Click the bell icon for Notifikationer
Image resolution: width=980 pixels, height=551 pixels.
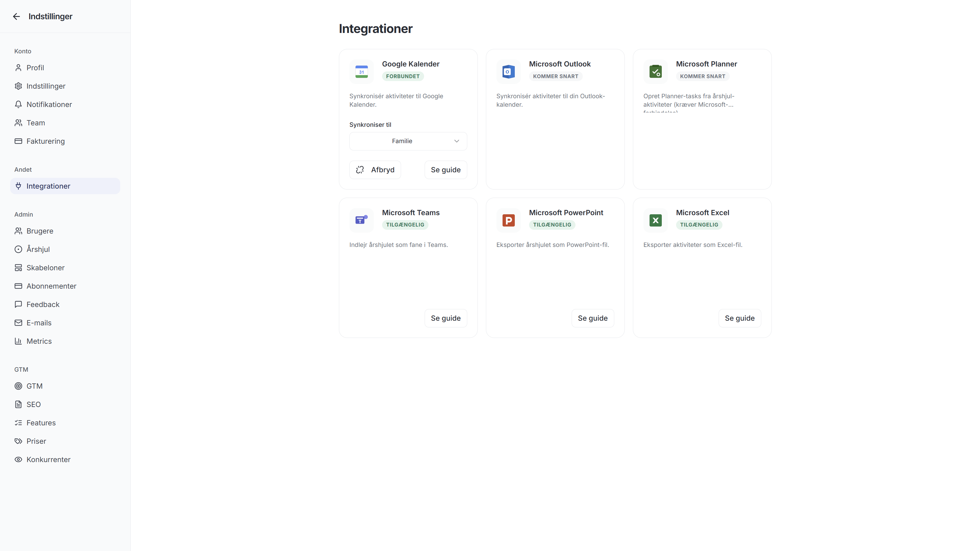18,104
